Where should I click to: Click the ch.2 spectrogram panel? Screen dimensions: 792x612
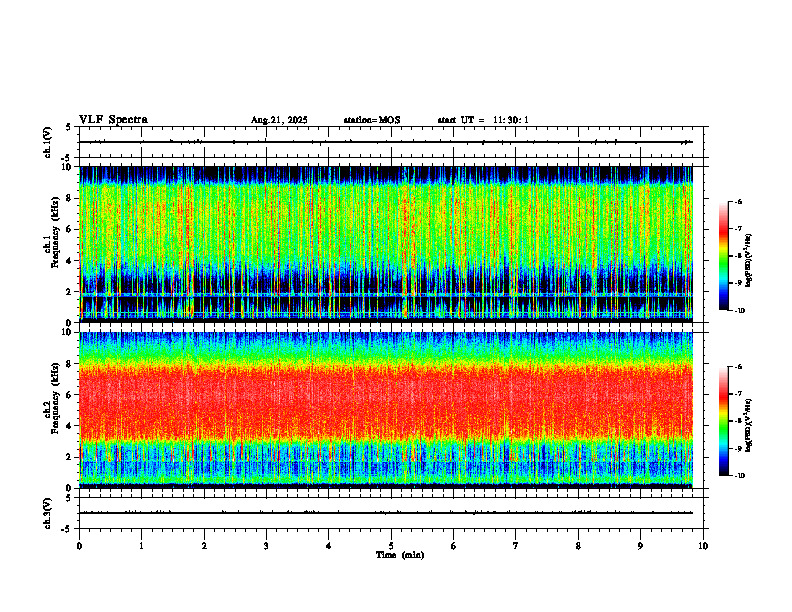tap(386, 410)
